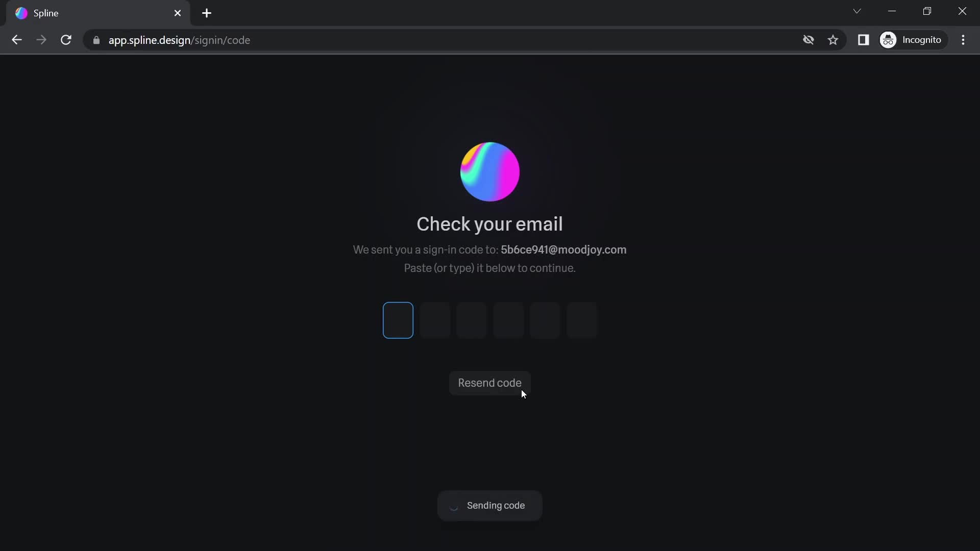
Task: Click the bookmark star icon in address bar
Action: (835, 40)
